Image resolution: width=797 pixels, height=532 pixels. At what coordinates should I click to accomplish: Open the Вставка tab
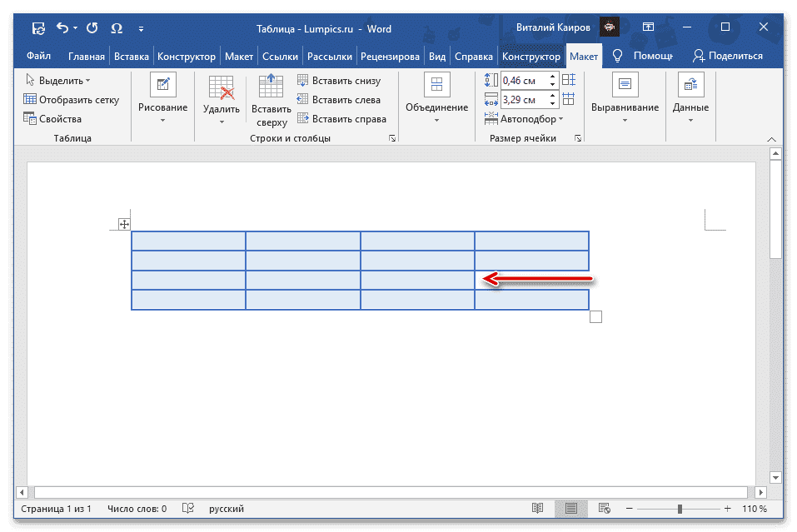pyautogui.click(x=132, y=57)
